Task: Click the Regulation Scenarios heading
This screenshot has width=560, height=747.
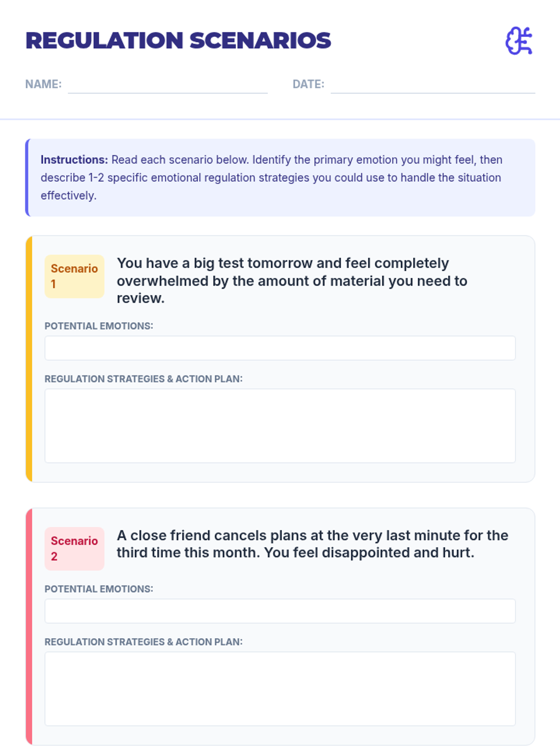Action: pyautogui.click(x=178, y=41)
